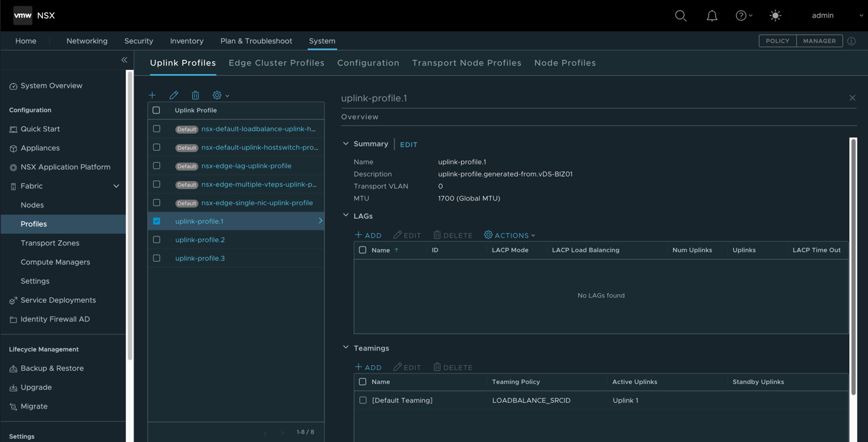Viewport: 868px width, 442px height.
Task: Check uplink-profile.2 checkbox
Action: click(x=156, y=240)
